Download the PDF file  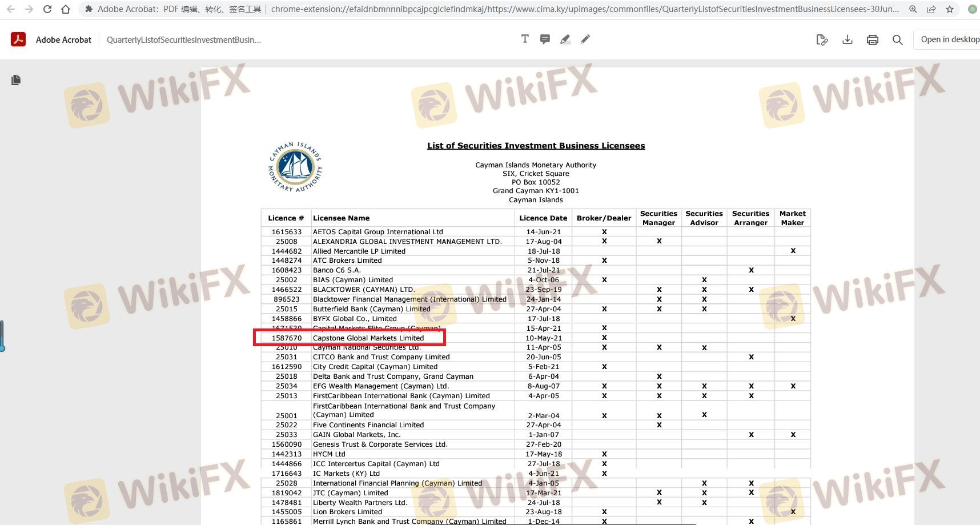click(848, 39)
